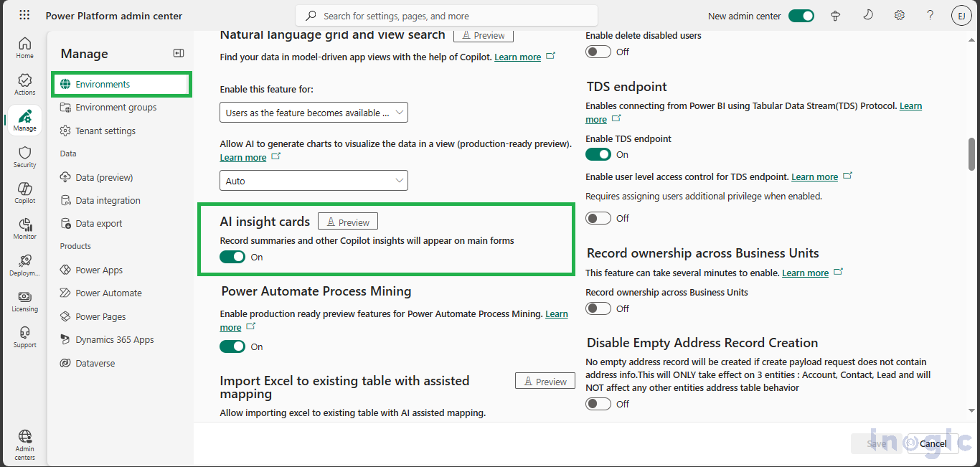This screenshot has height=467, width=980.
Task: Click Preview badge next to Import Excel
Action: click(x=545, y=381)
